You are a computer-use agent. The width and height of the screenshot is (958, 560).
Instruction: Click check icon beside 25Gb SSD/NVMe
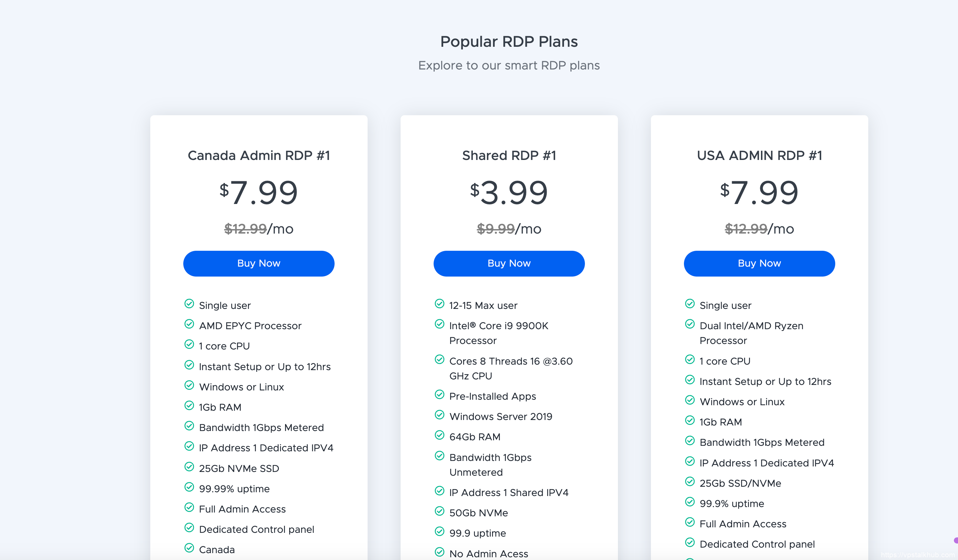(x=689, y=482)
